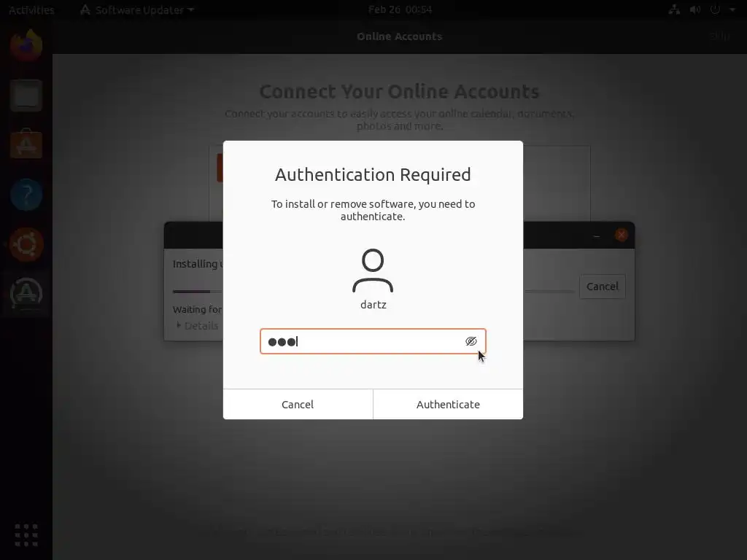The image size is (747, 560).
Task: Cancel the authentication dialog
Action: point(298,404)
